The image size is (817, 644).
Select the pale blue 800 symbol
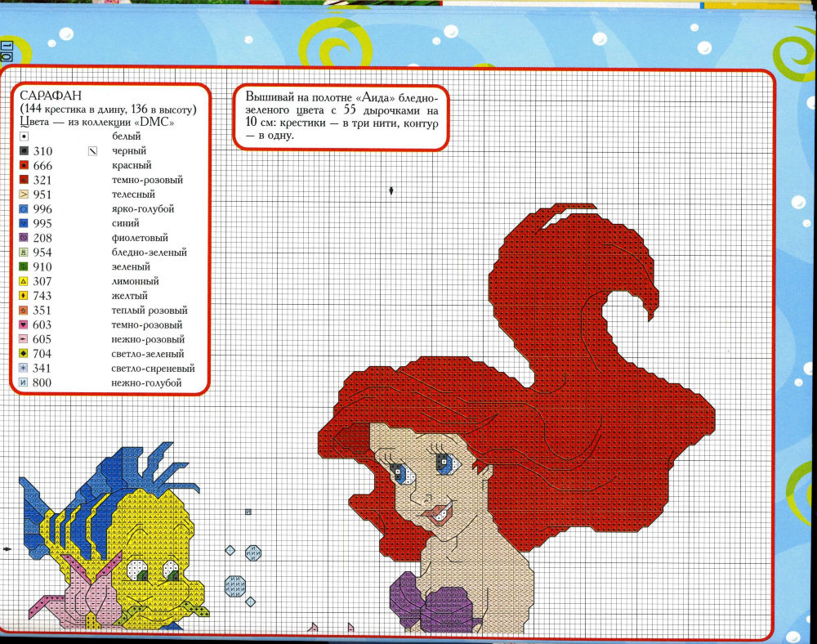point(25,382)
